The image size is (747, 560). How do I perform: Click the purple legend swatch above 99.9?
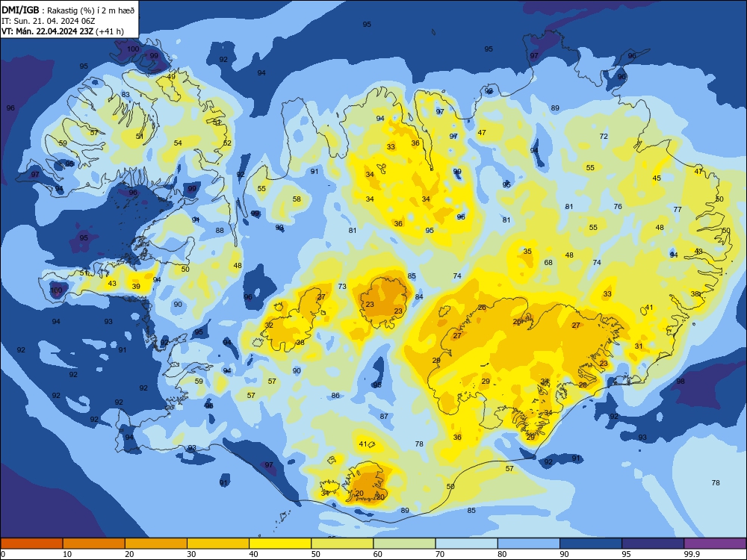(x=715, y=544)
